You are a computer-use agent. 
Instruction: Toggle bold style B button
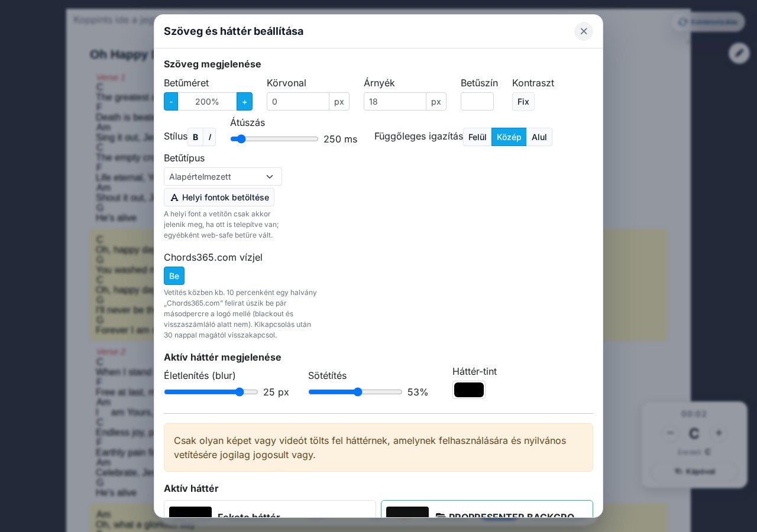pos(195,137)
